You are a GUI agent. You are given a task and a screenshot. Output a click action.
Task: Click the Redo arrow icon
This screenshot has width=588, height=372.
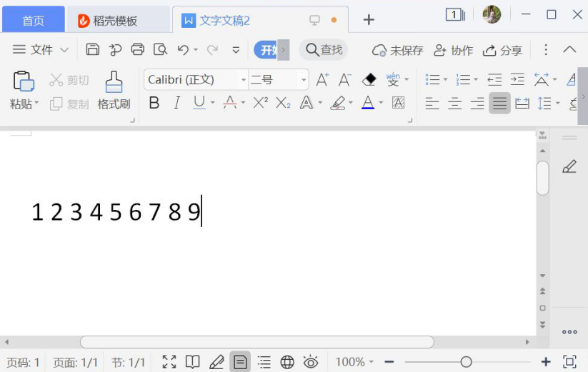coord(213,49)
